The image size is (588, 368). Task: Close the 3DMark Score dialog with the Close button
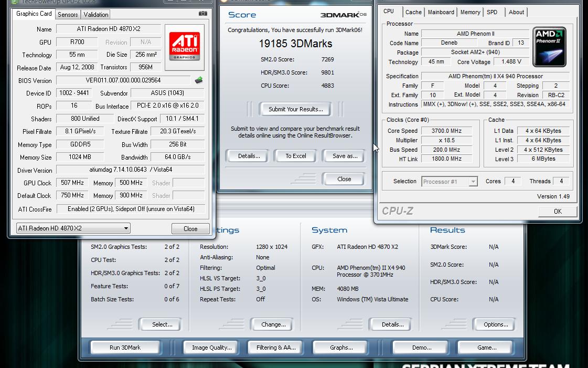click(344, 179)
